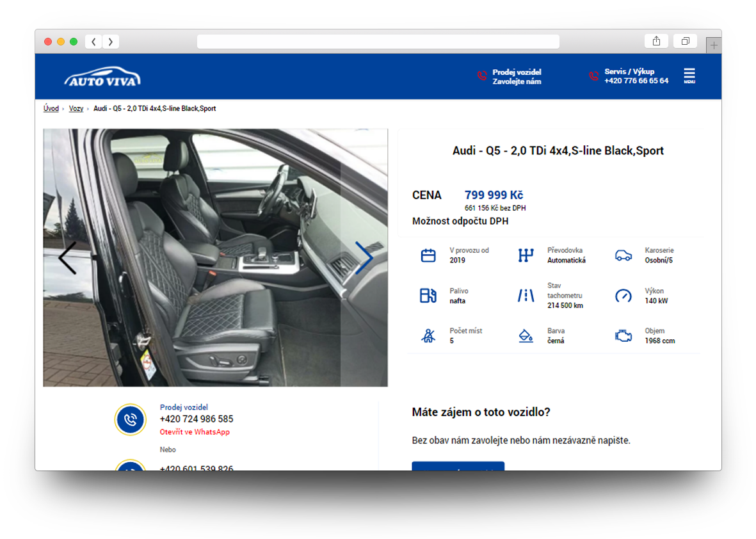Viewport: 756px width, 539px height.
Task: Click the Nebo text below WhatsApp link
Action: point(168,449)
